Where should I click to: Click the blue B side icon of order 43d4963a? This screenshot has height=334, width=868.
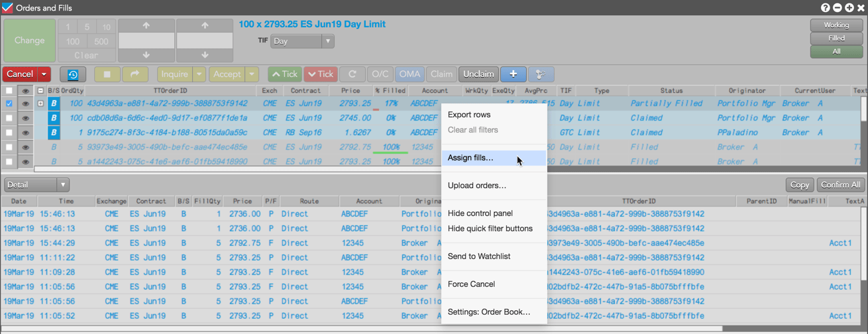tap(54, 103)
